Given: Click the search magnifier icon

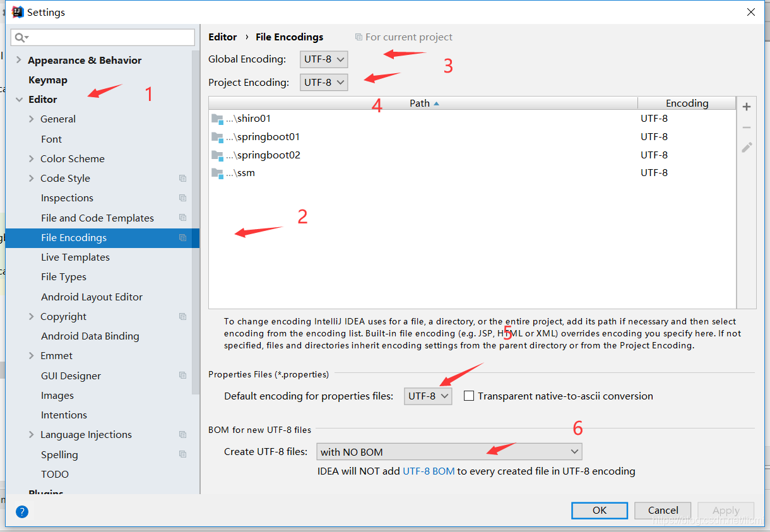Looking at the screenshot, I should pos(20,37).
